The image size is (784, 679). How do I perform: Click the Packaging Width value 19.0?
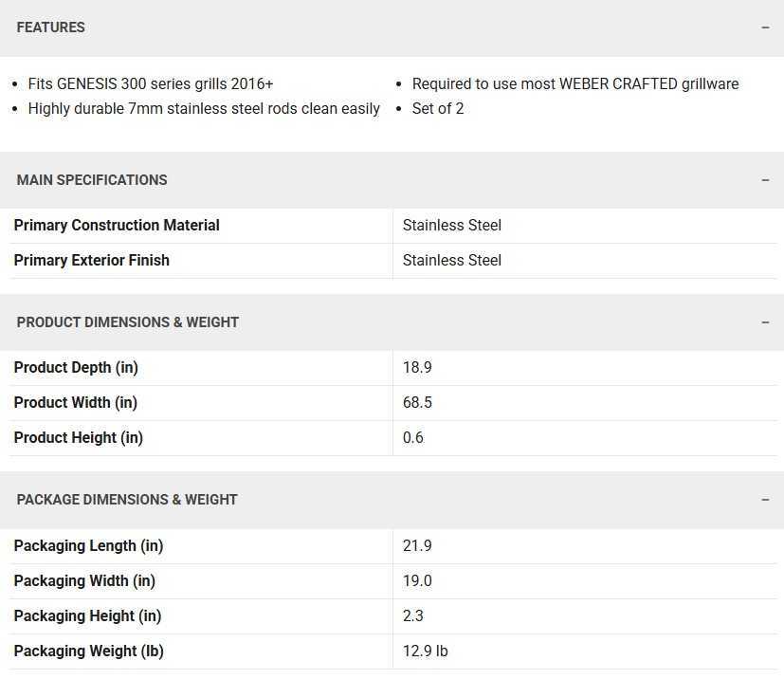tap(417, 581)
